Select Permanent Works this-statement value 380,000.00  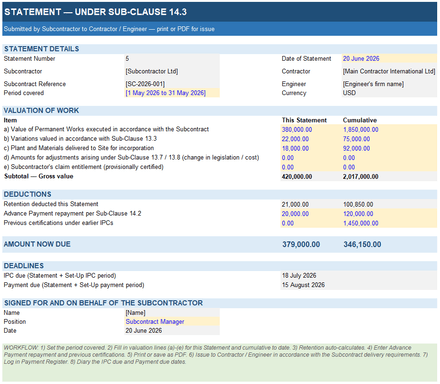click(311, 129)
